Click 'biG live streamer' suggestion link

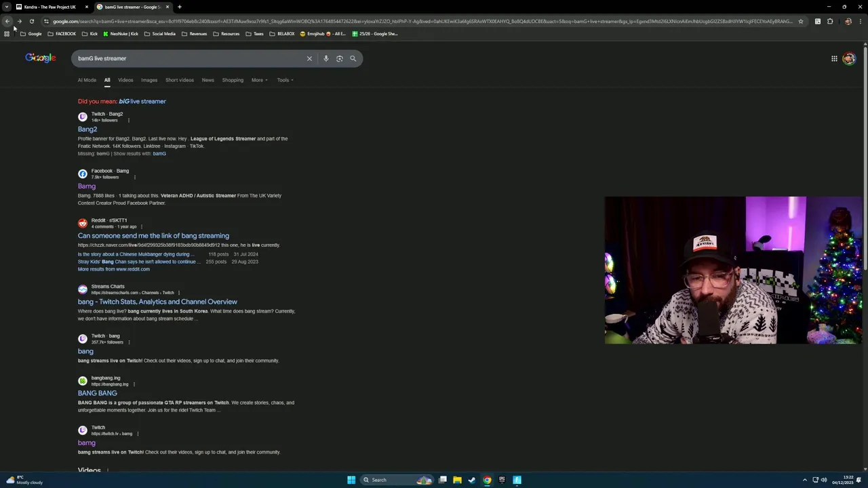click(142, 101)
